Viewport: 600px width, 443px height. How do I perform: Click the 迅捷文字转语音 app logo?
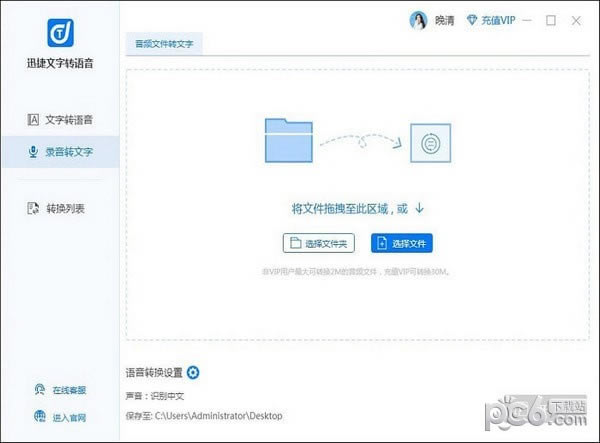click(x=59, y=30)
